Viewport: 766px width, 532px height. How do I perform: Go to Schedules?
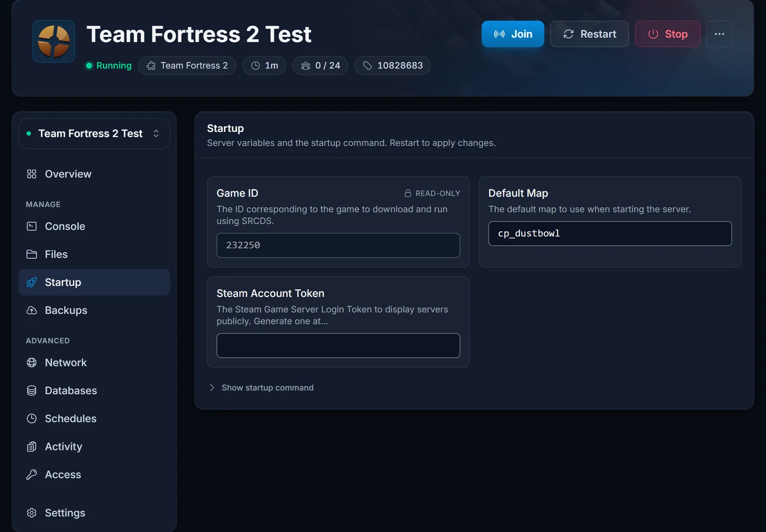(94, 419)
